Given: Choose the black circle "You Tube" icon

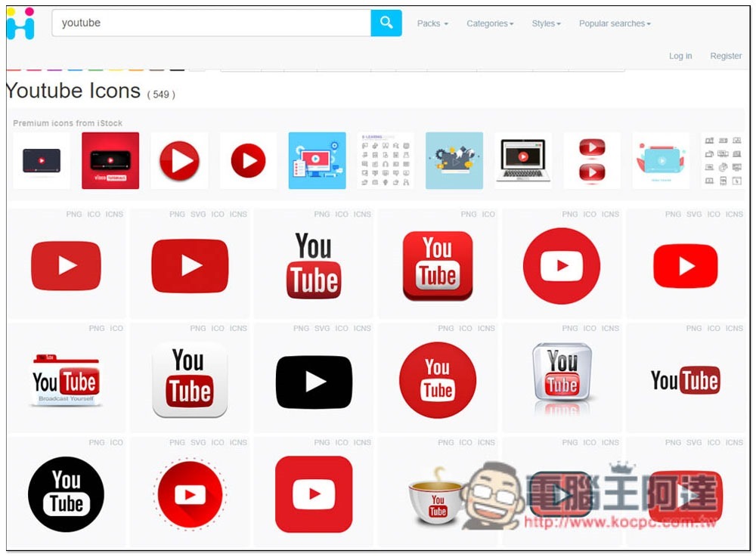Looking at the screenshot, I should (66, 494).
